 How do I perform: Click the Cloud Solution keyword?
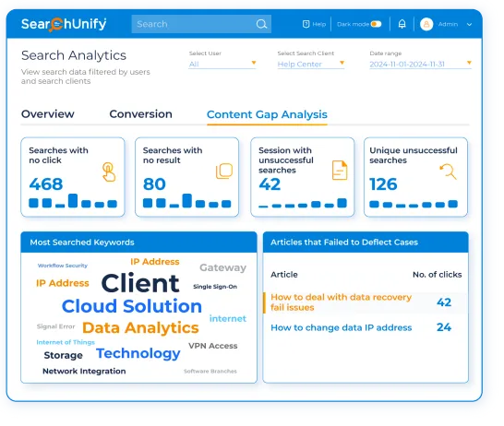(132, 306)
